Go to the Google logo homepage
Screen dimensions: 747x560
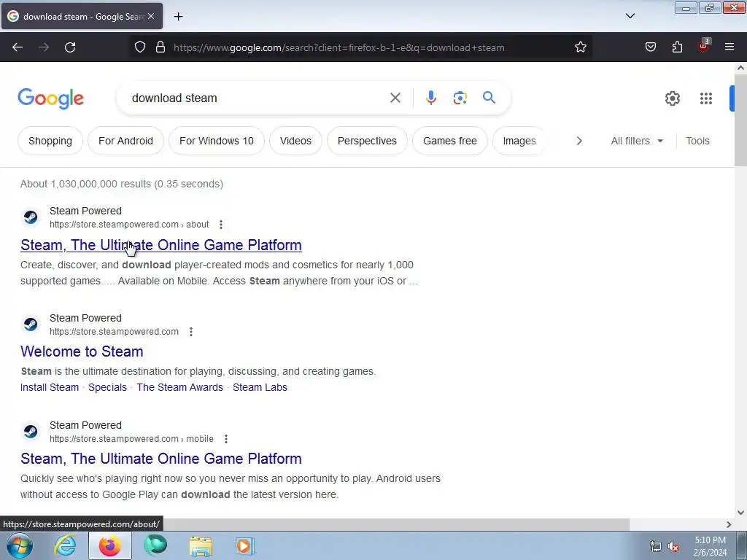coord(50,98)
